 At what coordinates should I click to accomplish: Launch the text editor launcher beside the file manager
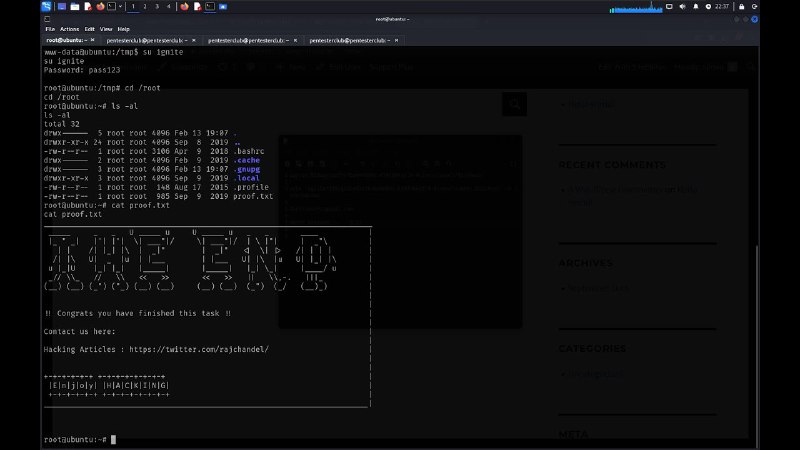pyautogui.click(x=88, y=7)
